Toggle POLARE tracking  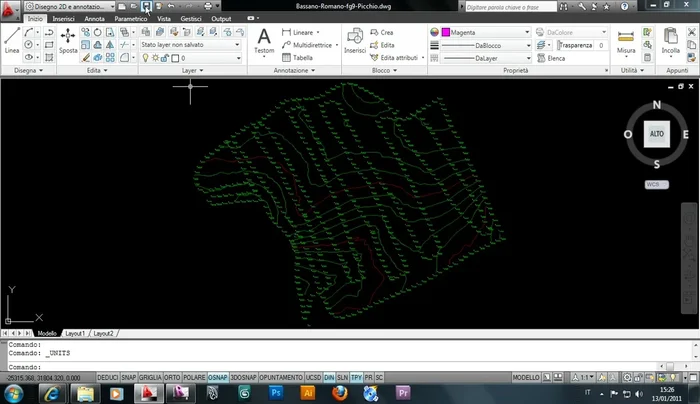click(194, 377)
